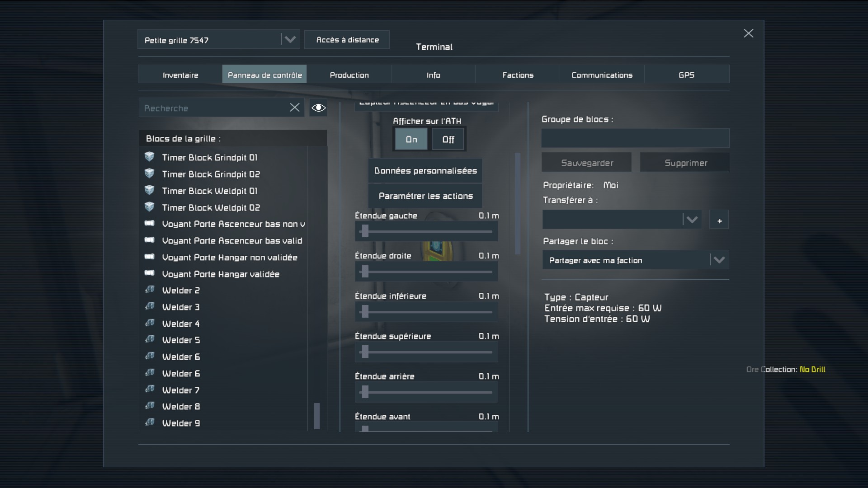Click light icon for Voyant Porte Hangar validée
The image size is (868, 488).
150,273
